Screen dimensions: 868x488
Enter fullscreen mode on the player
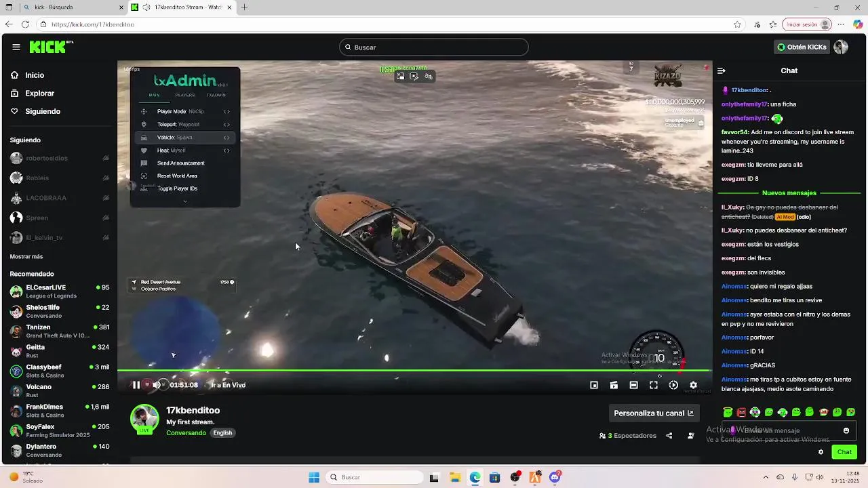point(654,385)
